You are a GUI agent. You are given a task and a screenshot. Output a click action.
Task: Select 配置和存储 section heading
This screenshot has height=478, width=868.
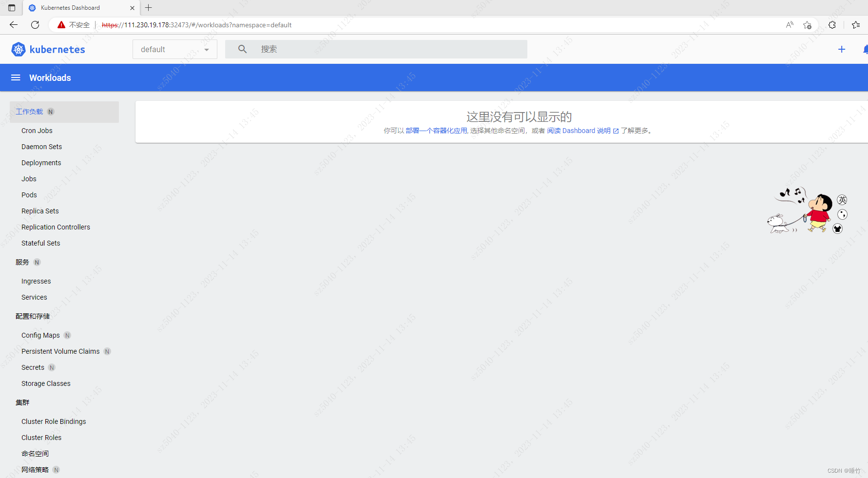(x=33, y=316)
